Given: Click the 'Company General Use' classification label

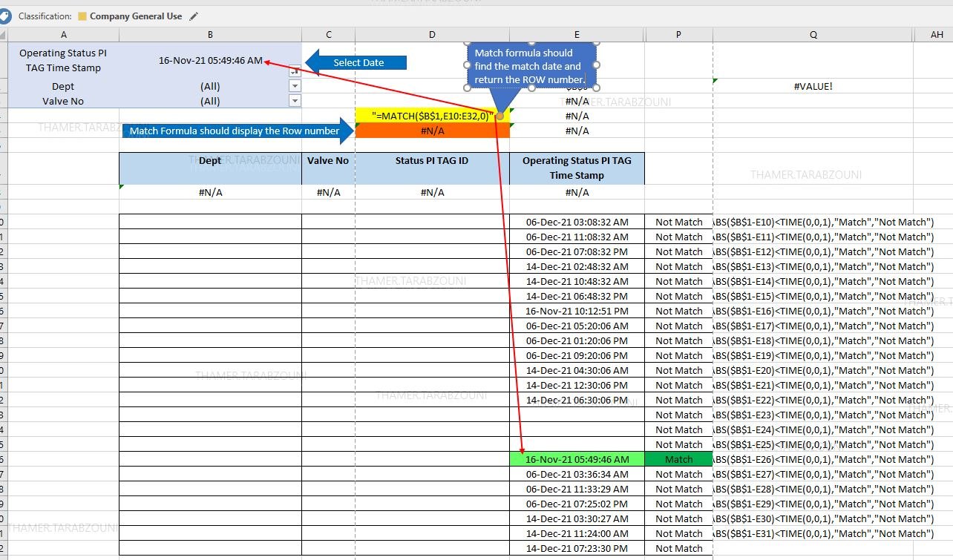Looking at the screenshot, I should pyautogui.click(x=136, y=16).
